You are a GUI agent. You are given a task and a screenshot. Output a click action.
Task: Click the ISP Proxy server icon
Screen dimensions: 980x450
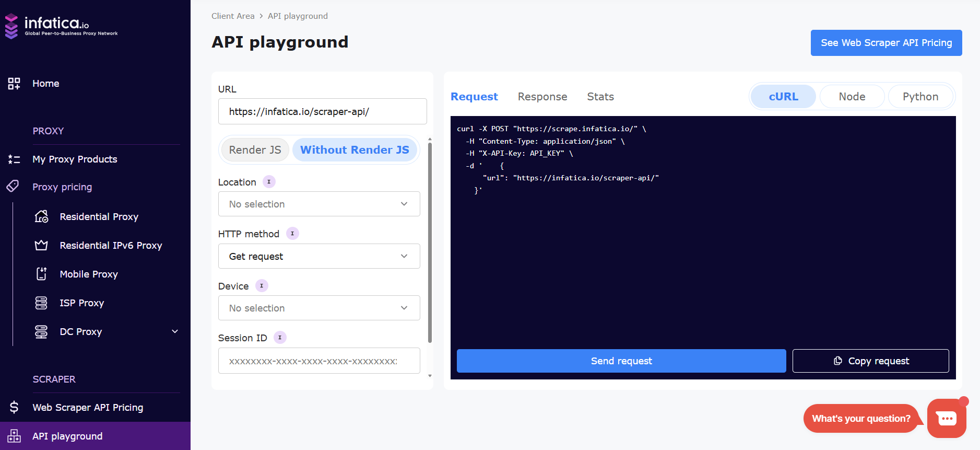(41, 303)
